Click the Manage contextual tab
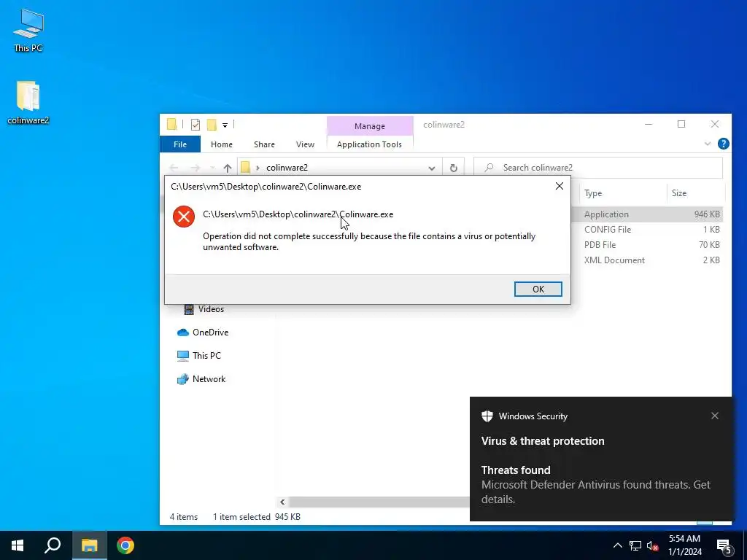747x560 pixels. 370,126
